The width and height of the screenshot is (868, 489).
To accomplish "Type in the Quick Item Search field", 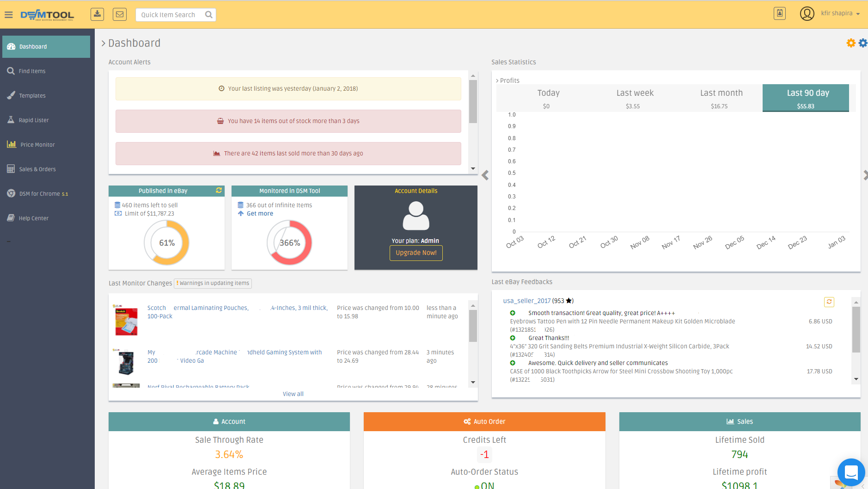I will pyautogui.click(x=171, y=14).
